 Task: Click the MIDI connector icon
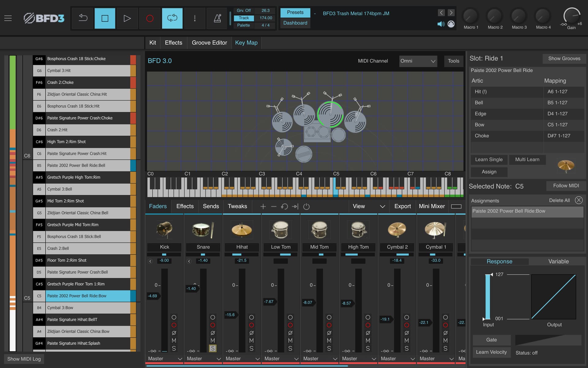pyautogui.click(x=451, y=24)
